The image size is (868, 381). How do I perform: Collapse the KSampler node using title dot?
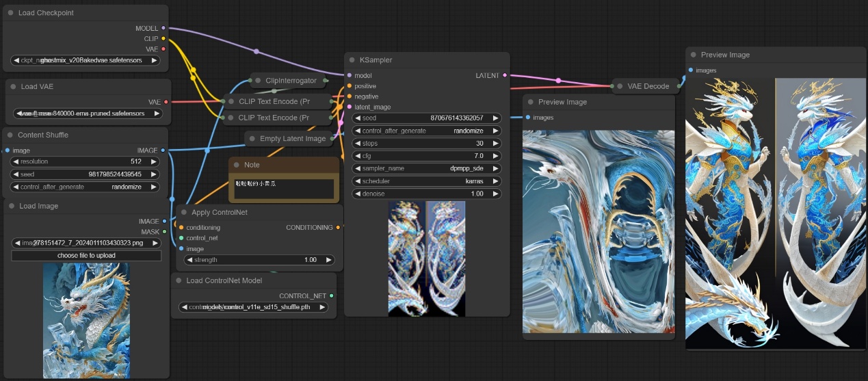352,60
